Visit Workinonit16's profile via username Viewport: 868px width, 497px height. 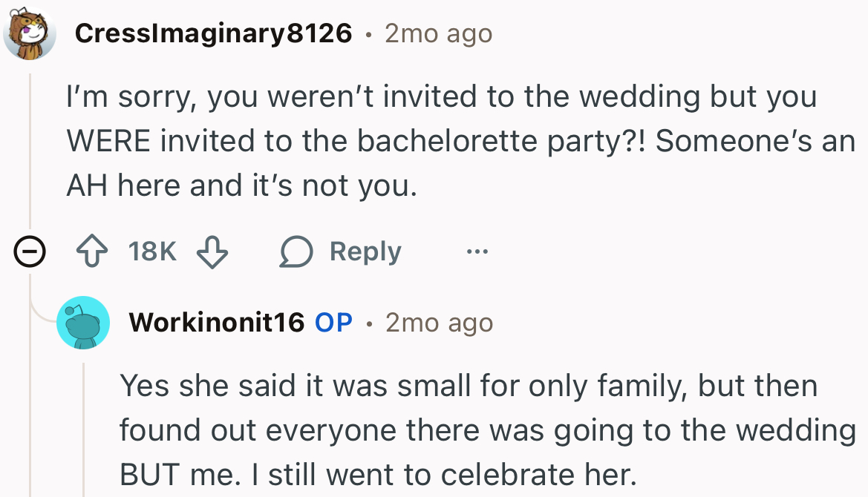[216, 323]
